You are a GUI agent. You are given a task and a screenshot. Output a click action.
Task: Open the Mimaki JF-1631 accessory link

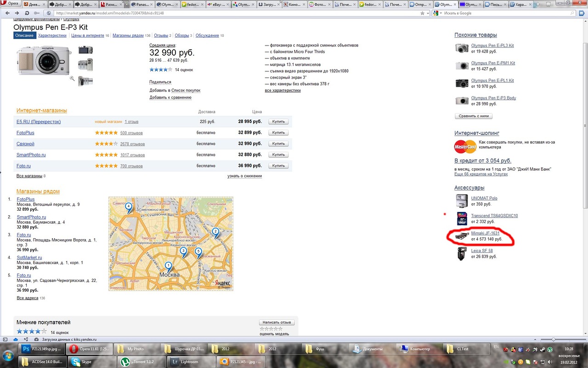coord(485,233)
